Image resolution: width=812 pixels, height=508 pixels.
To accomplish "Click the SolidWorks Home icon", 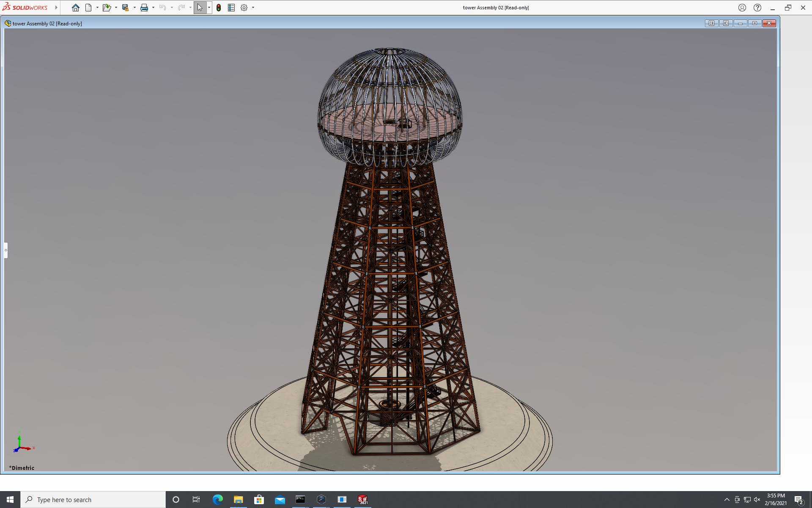I will 76,8.
